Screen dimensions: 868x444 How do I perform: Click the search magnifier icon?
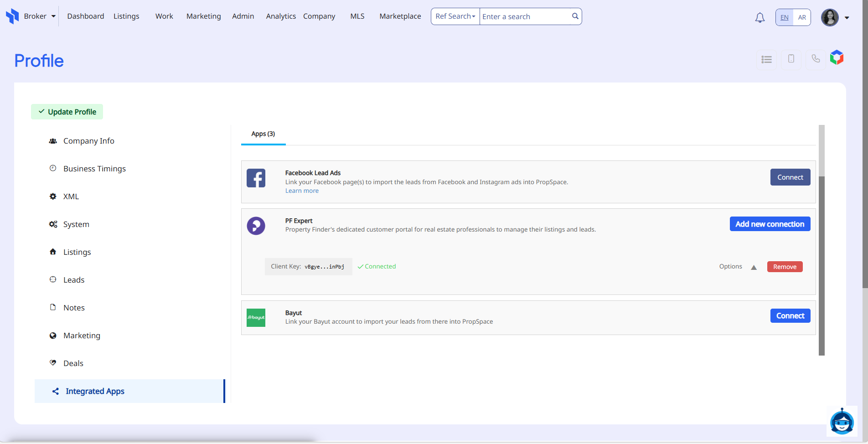575,16
